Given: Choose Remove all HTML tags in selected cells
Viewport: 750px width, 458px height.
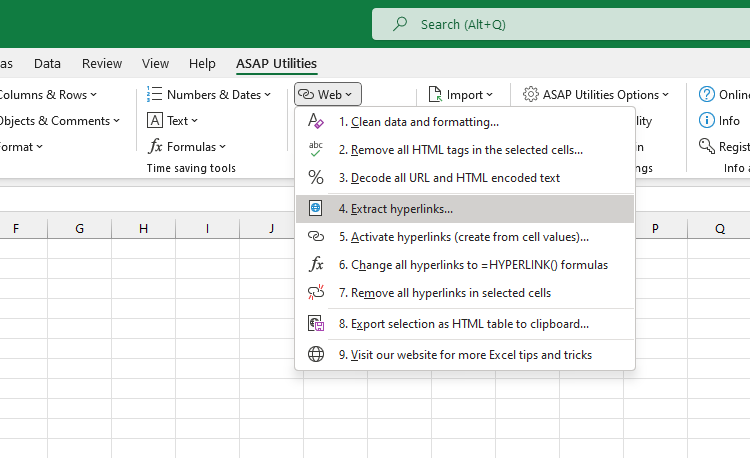Looking at the screenshot, I should pos(465,150).
